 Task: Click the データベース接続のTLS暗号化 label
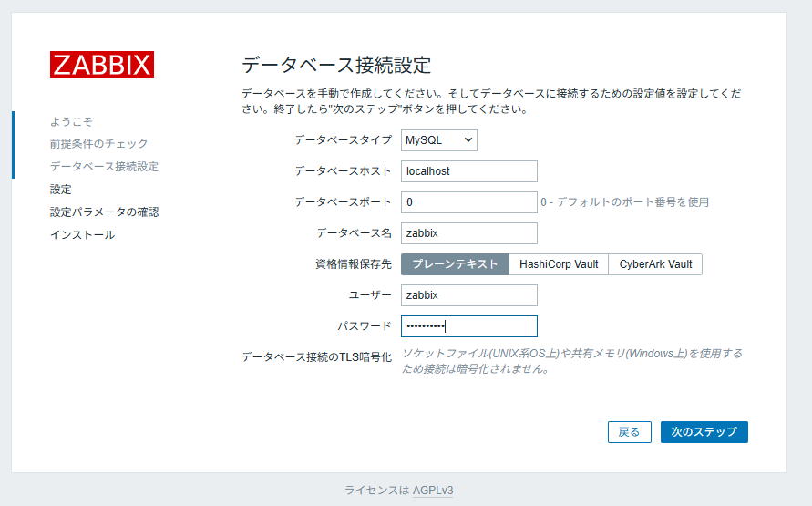[x=317, y=356]
